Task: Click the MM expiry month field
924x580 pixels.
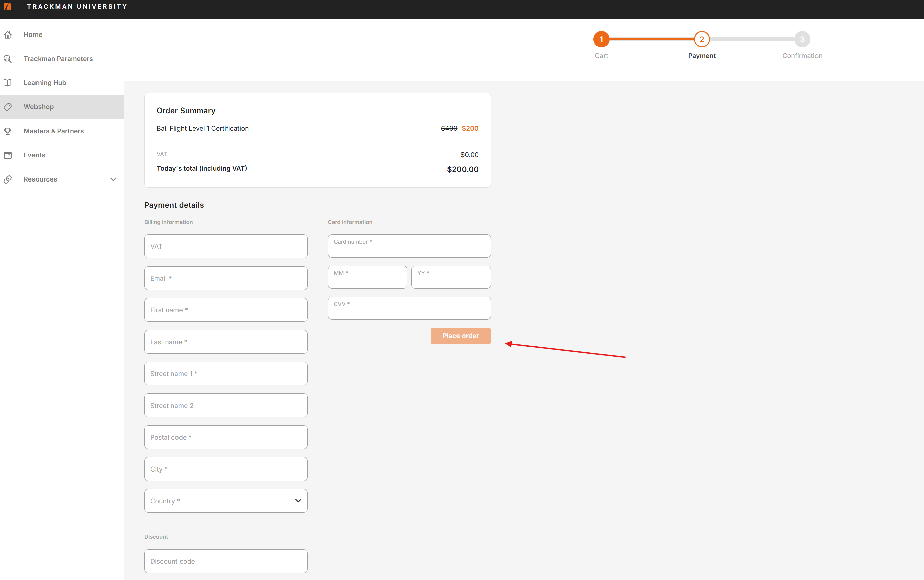Action: [x=367, y=277]
